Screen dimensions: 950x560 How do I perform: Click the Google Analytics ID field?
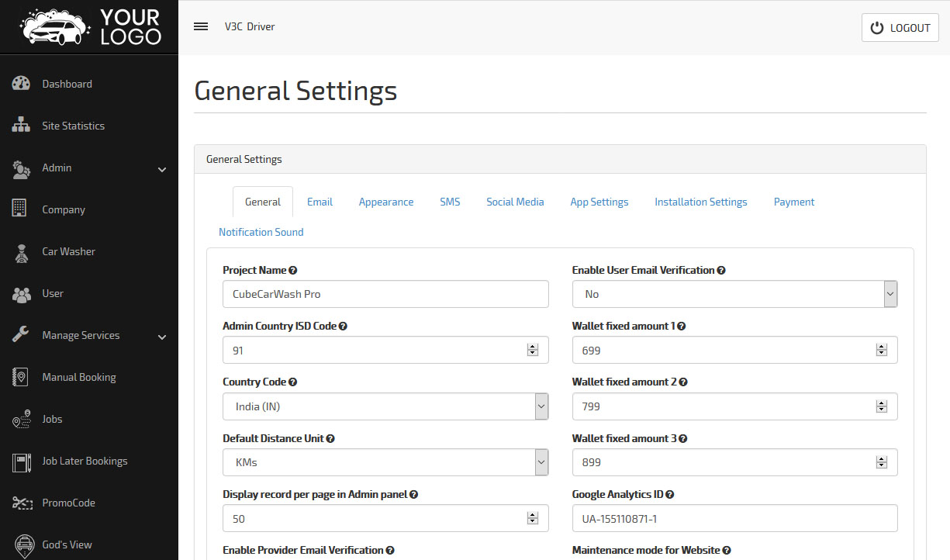[x=735, y=518]
